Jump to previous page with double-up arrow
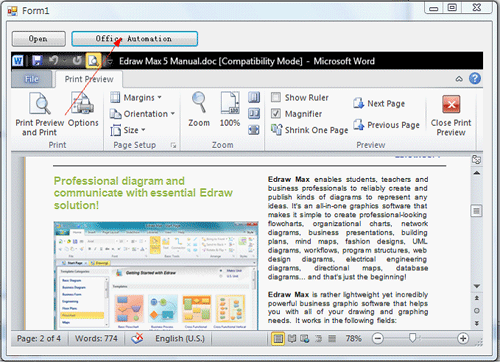Image resolution: width=500 pixels, height=362 pixels. point(477,298)
